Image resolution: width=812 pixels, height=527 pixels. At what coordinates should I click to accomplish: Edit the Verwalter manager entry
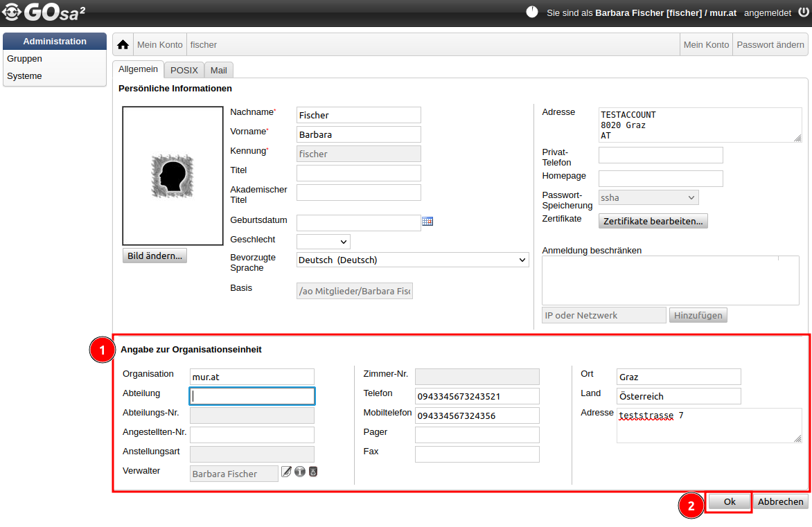click(x=286, y=472)
